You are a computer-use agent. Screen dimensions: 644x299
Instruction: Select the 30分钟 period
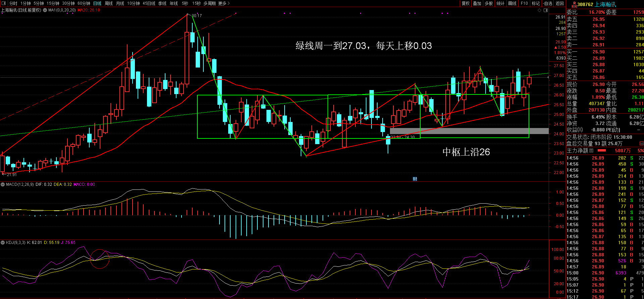tap(68, 3)
